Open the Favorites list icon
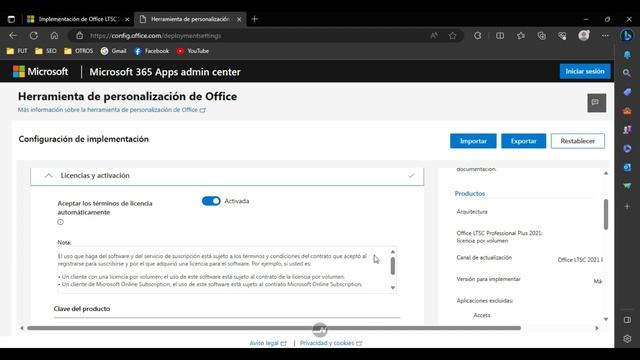The width and height of the screenshot is (640, 360). coord(521,36)
